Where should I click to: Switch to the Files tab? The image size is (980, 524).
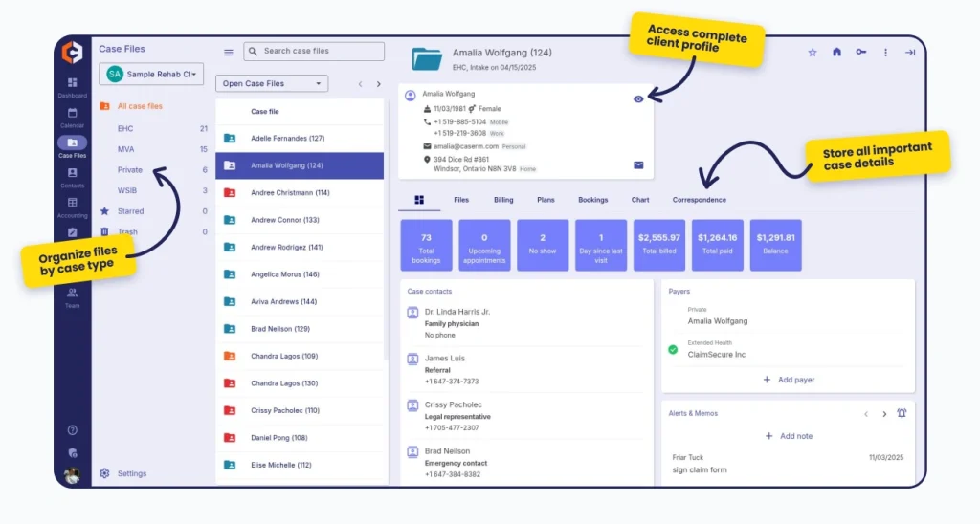pyautogui.click(x=461, y=200)
